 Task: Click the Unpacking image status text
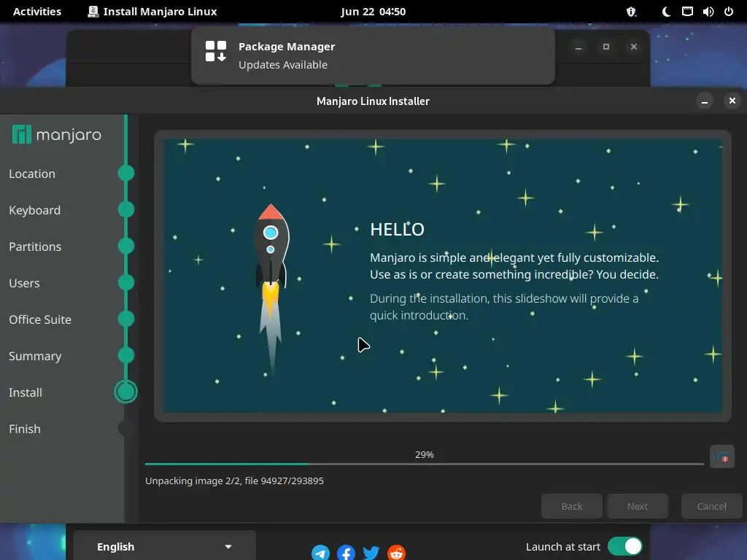click(x=234, y=481)
